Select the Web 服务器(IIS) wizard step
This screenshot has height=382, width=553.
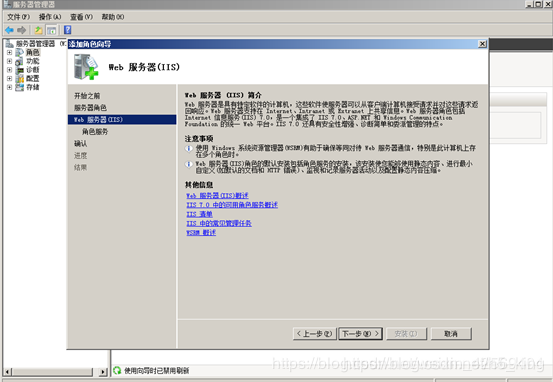[x=122, y=120]
